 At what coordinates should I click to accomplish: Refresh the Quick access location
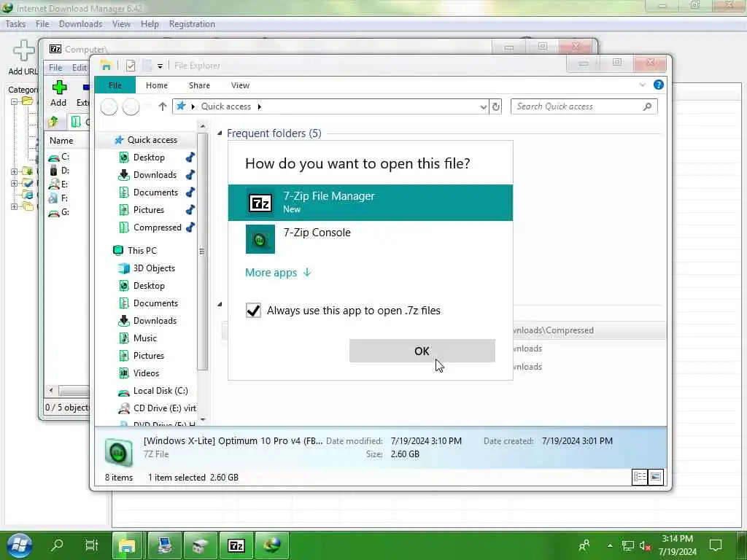coord(495,106)
